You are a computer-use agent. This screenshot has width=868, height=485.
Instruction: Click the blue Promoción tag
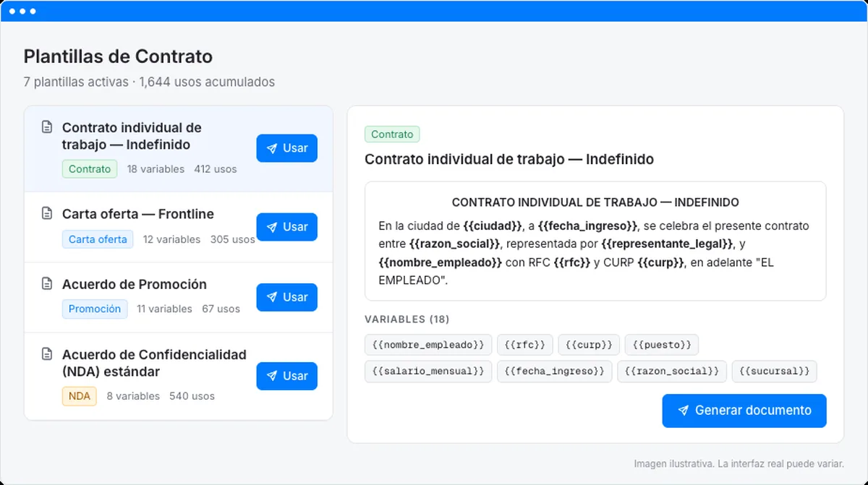[x=95, y=309]
